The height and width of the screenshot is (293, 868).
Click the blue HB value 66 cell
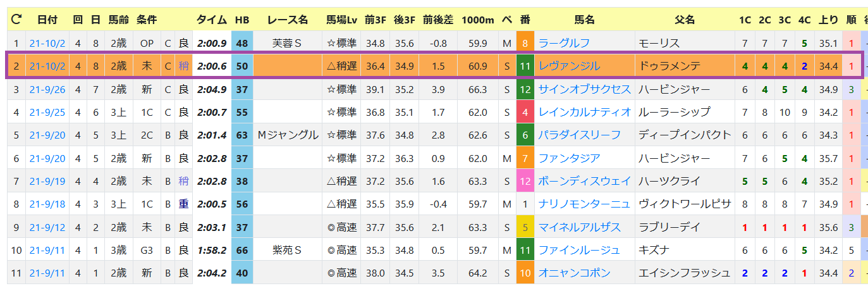click(242, 250)
